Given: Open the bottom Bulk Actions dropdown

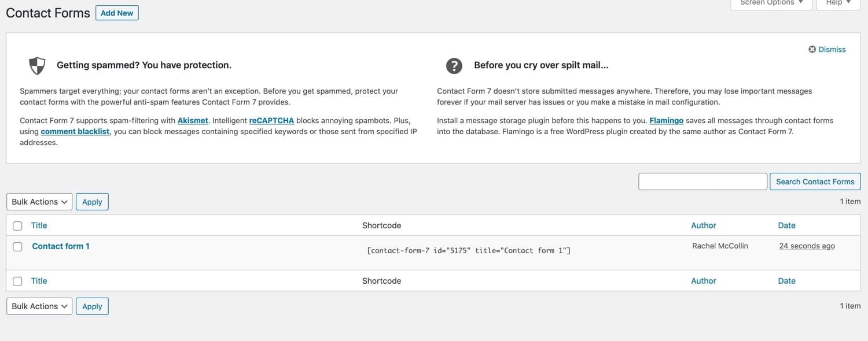Looking at the screenshot, I should coord(39,306).
